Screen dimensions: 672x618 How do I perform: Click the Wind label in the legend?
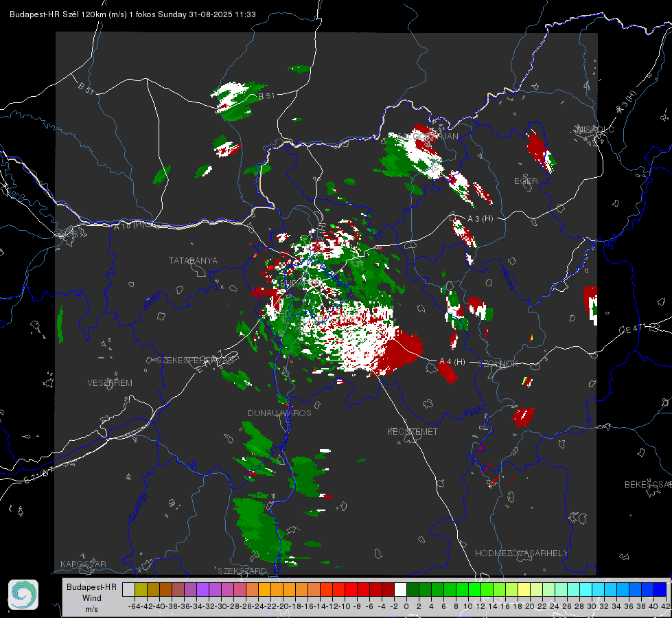click(92, 598)
